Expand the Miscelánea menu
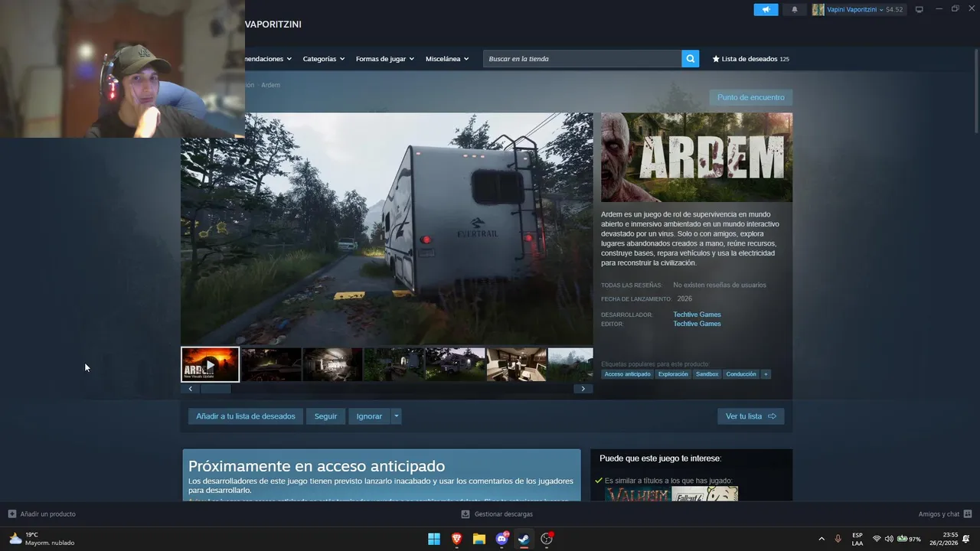 (x=447, y=59)
